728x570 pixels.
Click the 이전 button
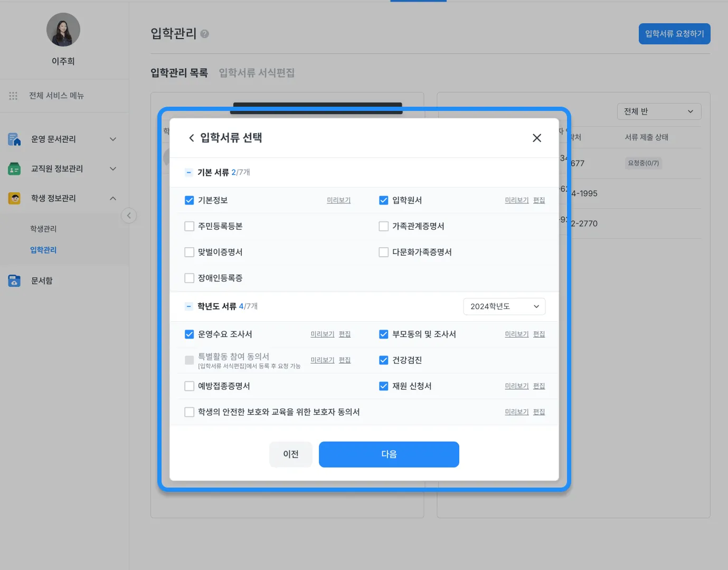[291, 454]
